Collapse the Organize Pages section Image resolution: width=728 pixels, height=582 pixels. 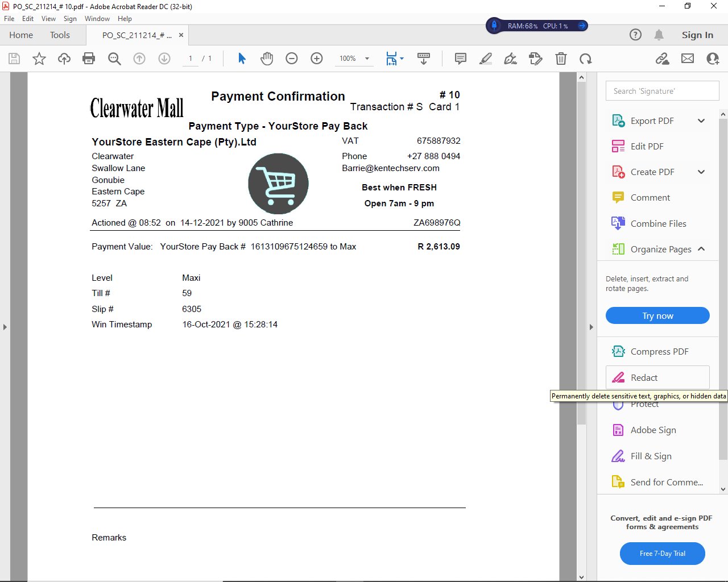click(701, 249)
